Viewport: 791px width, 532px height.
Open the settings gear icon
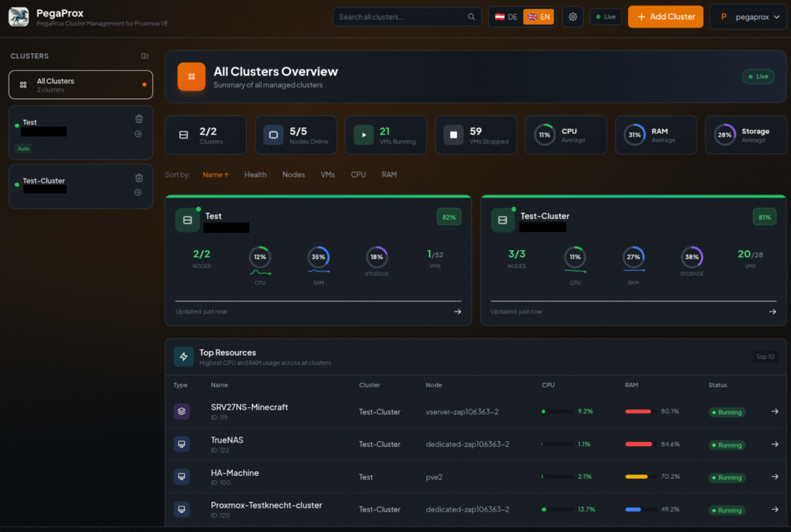point(573,16)
